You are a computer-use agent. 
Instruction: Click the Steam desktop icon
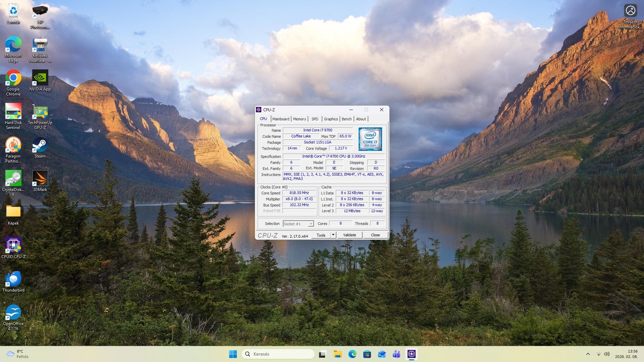point(40,146)
